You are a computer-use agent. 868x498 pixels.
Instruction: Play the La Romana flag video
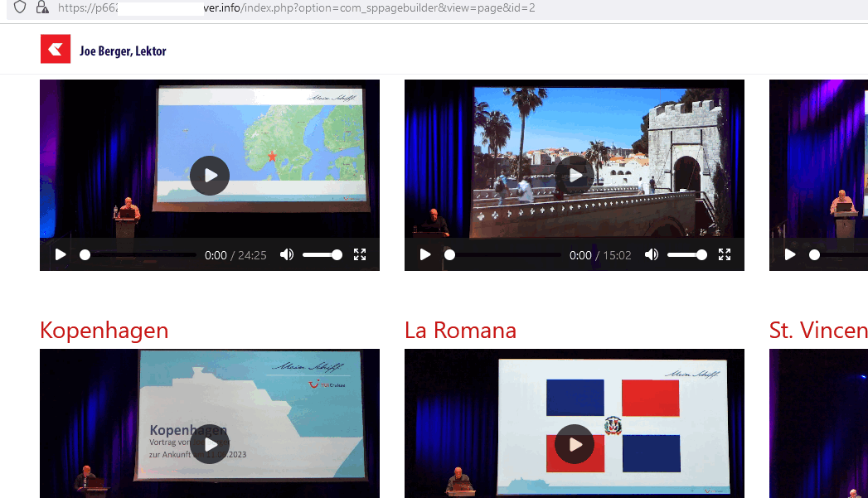tap(575, 444)
